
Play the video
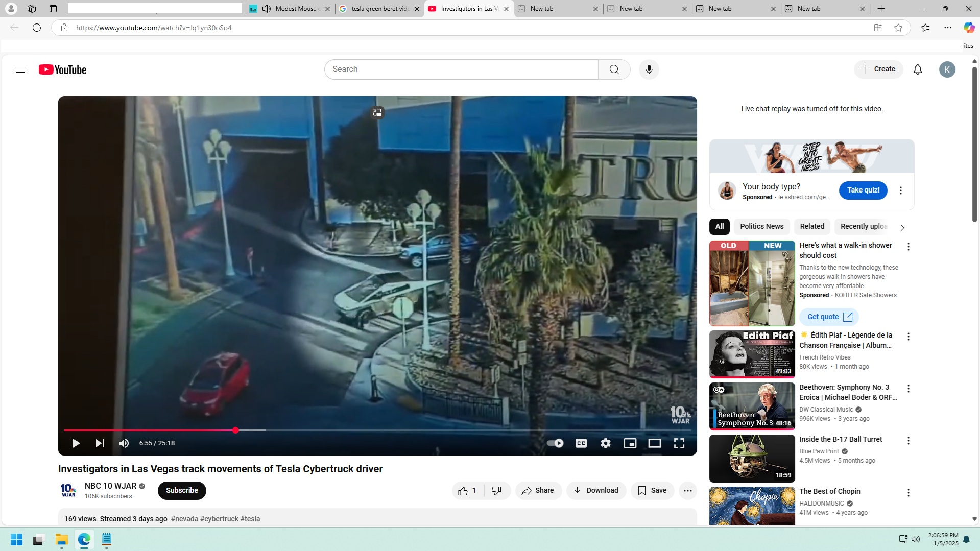point(76,443)
